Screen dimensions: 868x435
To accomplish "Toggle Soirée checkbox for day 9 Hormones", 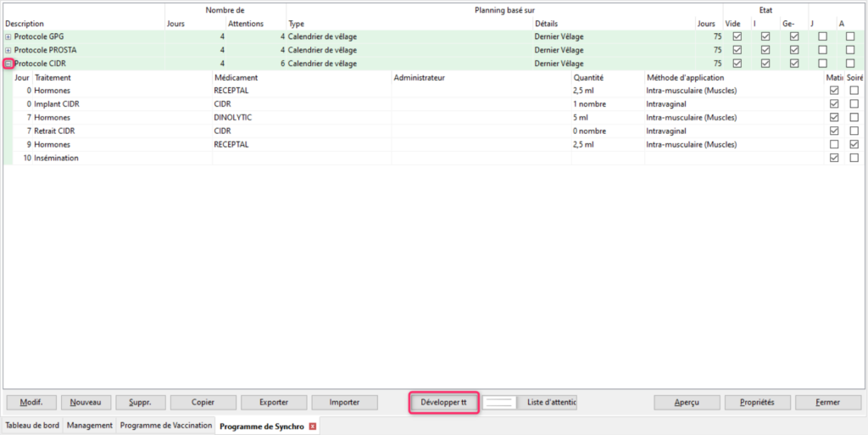I will coord(854,144).
